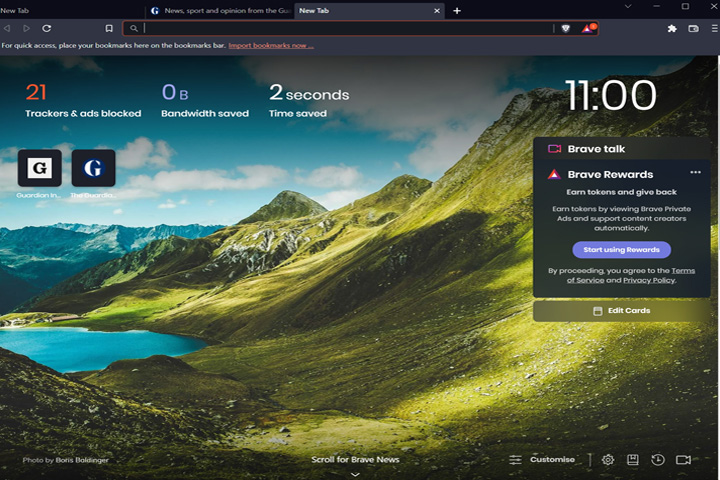Click Import bookmarks now link
The width and height of the screenshot is (720, 480).
pos(271,45)
